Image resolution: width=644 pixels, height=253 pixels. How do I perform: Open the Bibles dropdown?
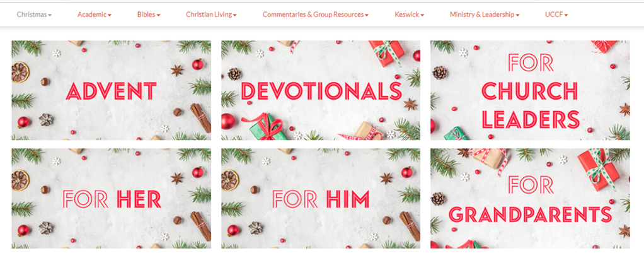click(149, 15)
